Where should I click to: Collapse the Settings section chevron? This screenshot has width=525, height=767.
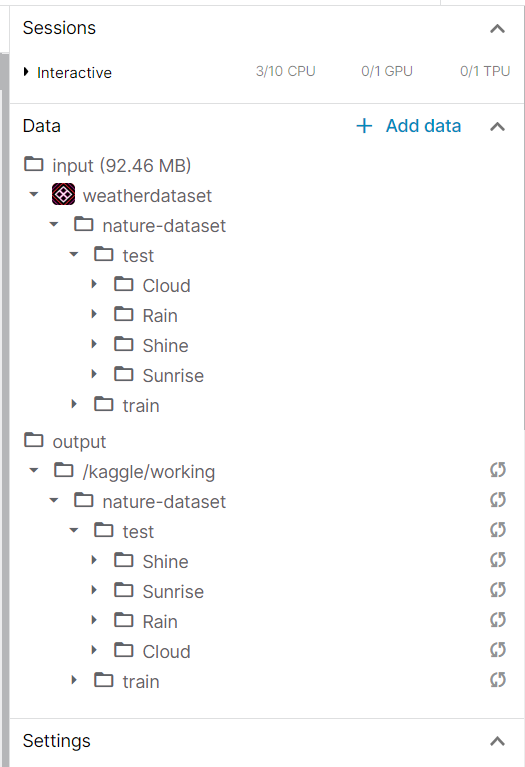pyautogui.click(x=497, y=742)
